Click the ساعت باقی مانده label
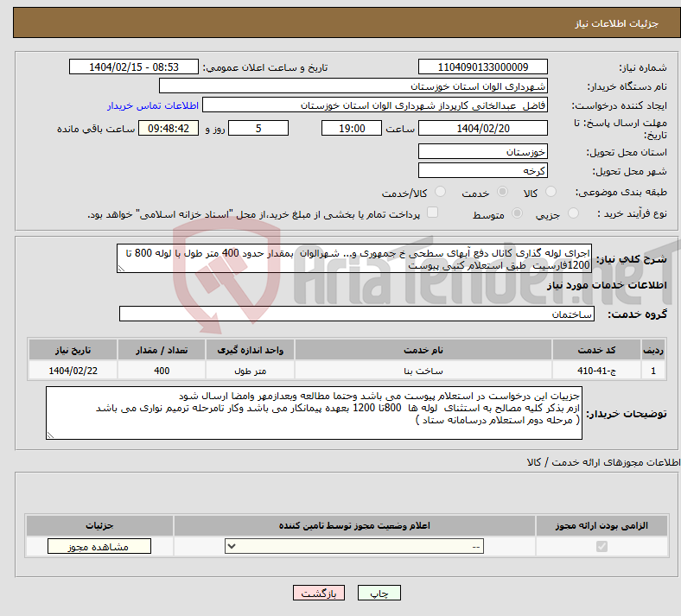This screenshot has height=616, width=681. [96, 129]
